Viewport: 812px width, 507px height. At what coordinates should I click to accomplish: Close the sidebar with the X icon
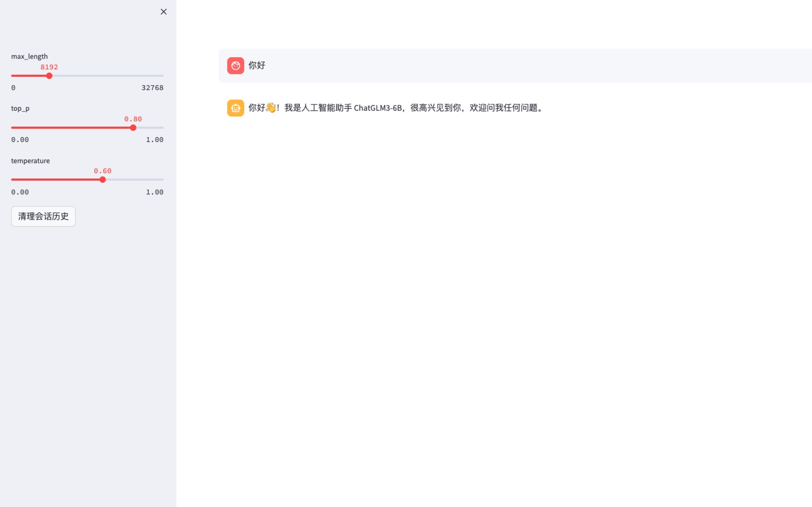tap(164, 12)
